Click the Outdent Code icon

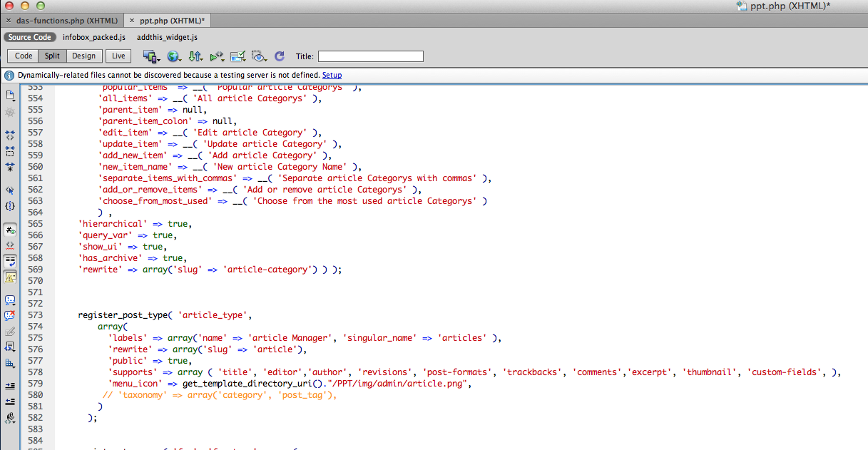(10, 402)
